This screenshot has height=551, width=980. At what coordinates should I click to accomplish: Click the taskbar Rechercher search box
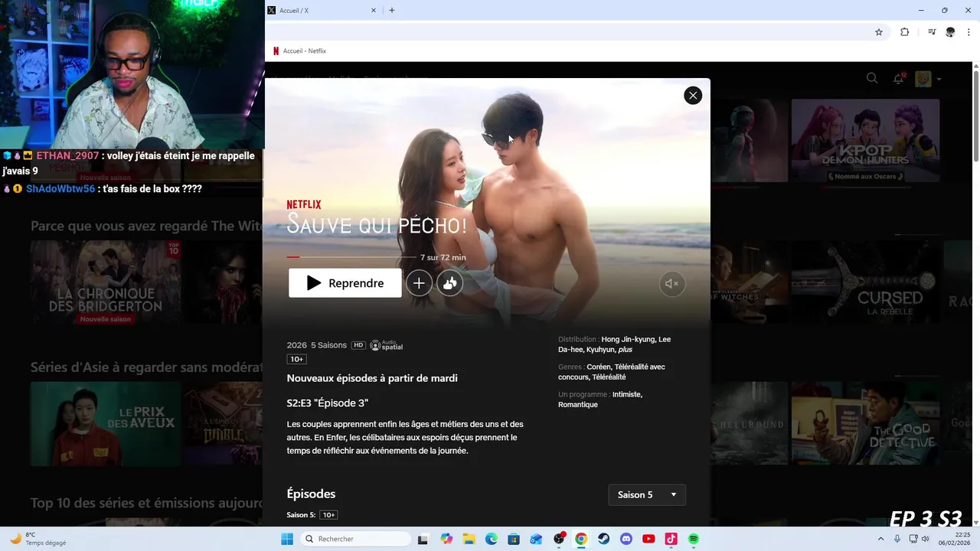tap(355, 539)
